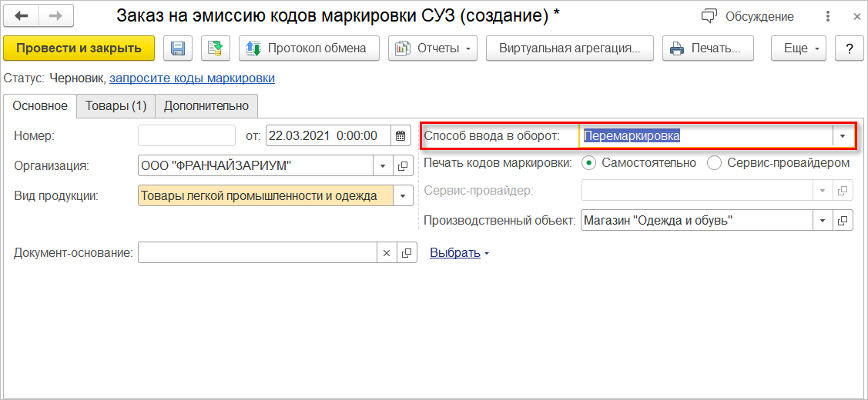Open the Организация record form icon
Viewport: 868px width, 400px height.
(x=402, y=165)
